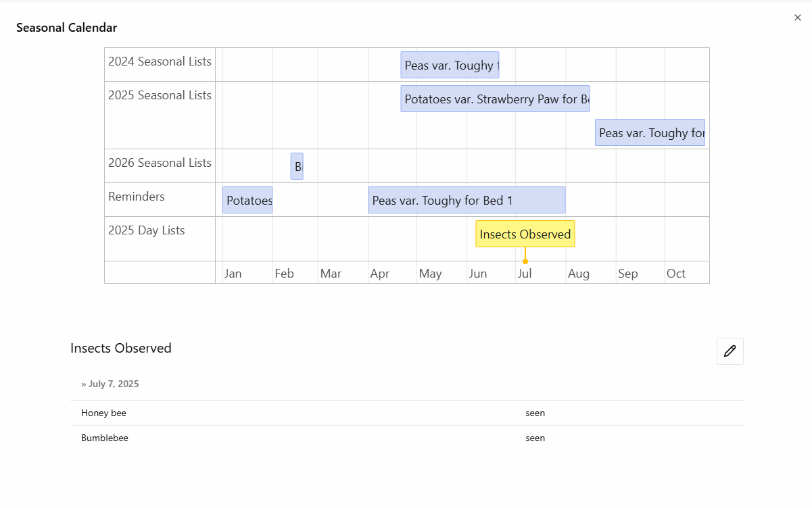Screen dimensions: 812x508
Task: Click the 2025 Seasonal Lists group label
Action: tap(160, 95)
